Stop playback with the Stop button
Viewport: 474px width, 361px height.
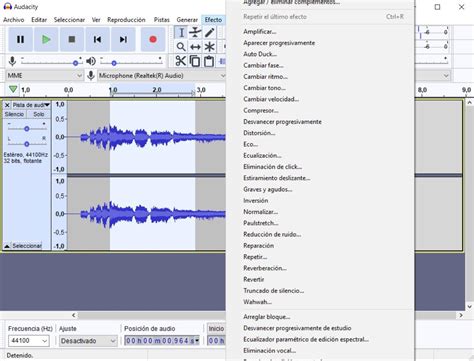point(72,39)
